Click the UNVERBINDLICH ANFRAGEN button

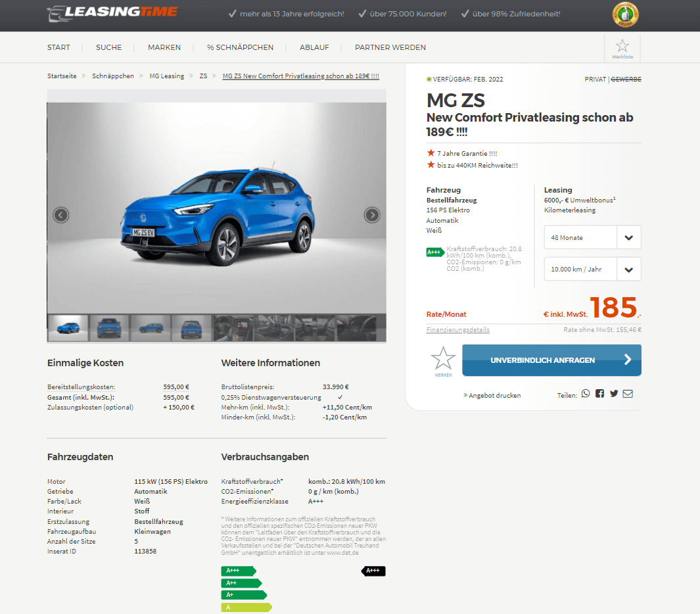(552, 360)
